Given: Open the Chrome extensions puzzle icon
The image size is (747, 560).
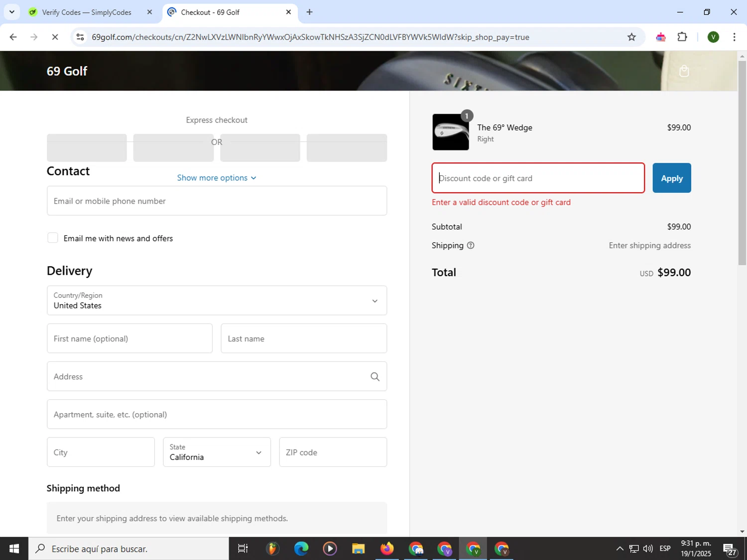Looking at the screenshot, I should pyautogui.click(x=682, y=37).
